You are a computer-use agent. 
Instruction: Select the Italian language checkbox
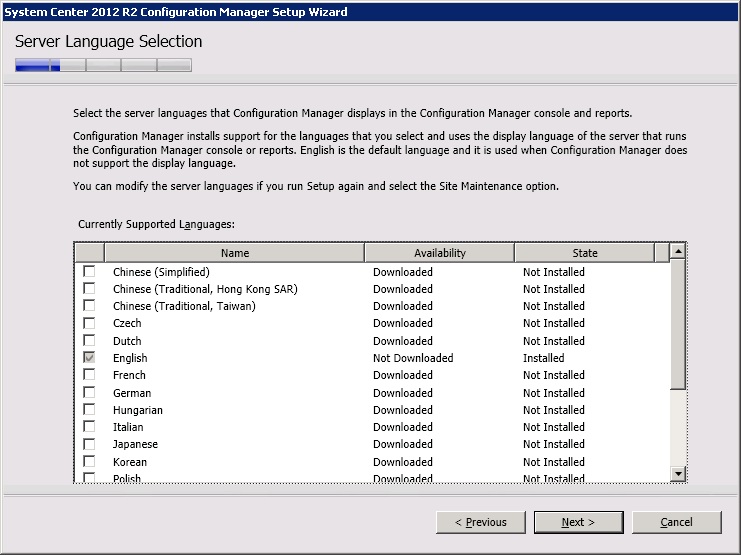[90, 427]
